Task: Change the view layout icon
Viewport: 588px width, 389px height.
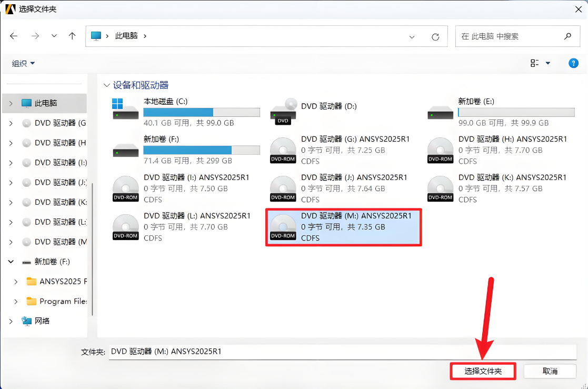Action: (x=534, y=63)
